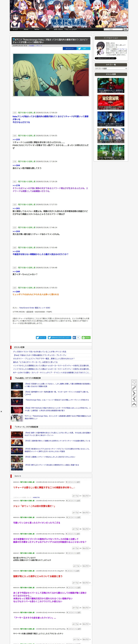Open 狂信者ちゃんは悪い人ではない related article
The image size is (138, 644).
coord(58,385)
